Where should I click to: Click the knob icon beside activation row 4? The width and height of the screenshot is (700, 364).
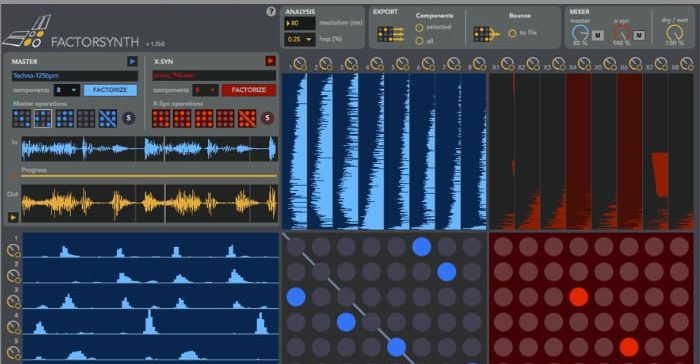point(13,328)
